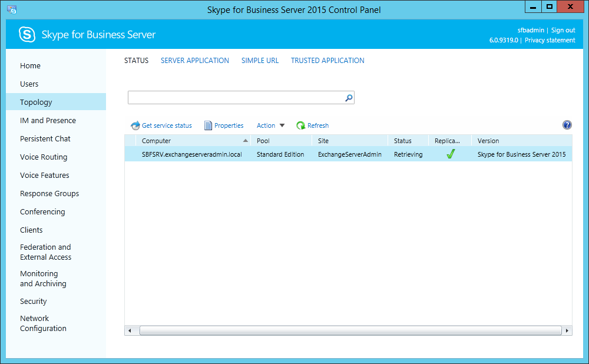This screenshot has width=589, height=364.
Task: Click the Standard Edition pool cell
Action: click(280, 154)
